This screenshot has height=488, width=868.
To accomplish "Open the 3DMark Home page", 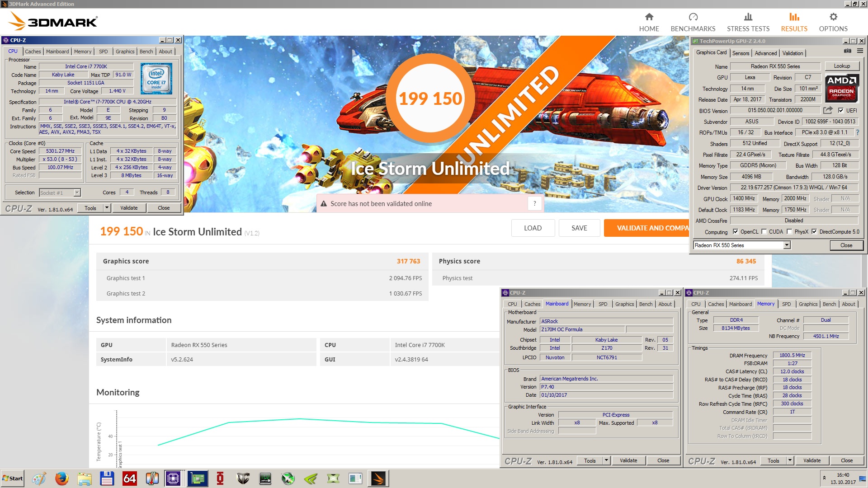I will [649, 22].
